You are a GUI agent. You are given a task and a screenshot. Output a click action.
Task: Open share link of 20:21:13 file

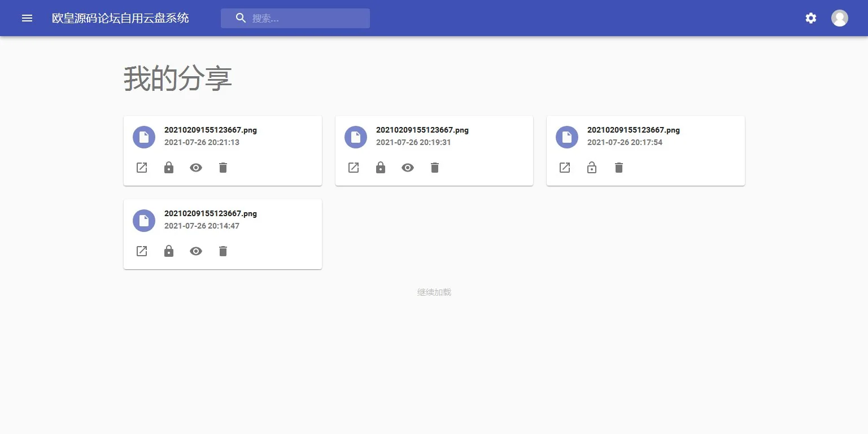coord(142,168)
